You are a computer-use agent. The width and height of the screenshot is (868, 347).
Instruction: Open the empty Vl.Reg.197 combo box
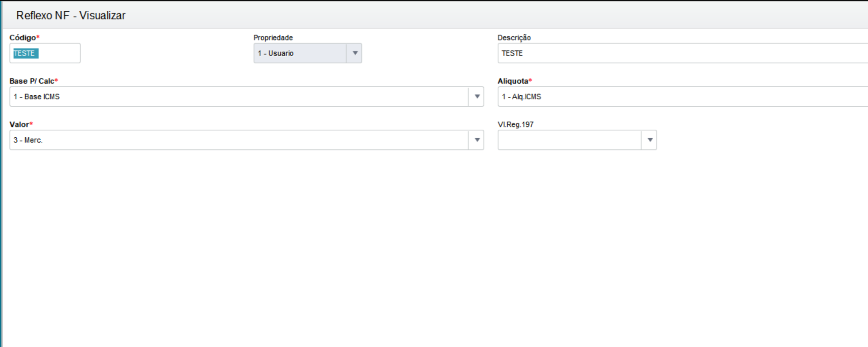(x=577, y=140)
